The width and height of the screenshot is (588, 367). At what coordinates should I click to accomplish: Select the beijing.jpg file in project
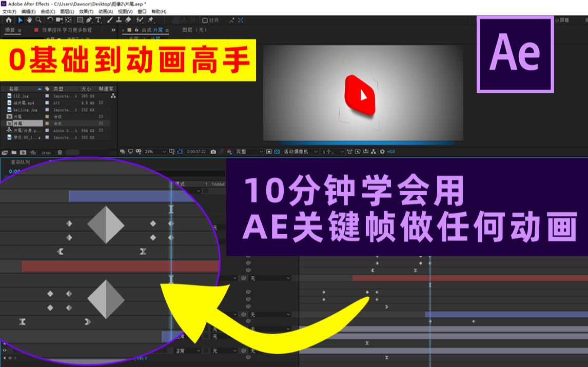tap(26, 110)
